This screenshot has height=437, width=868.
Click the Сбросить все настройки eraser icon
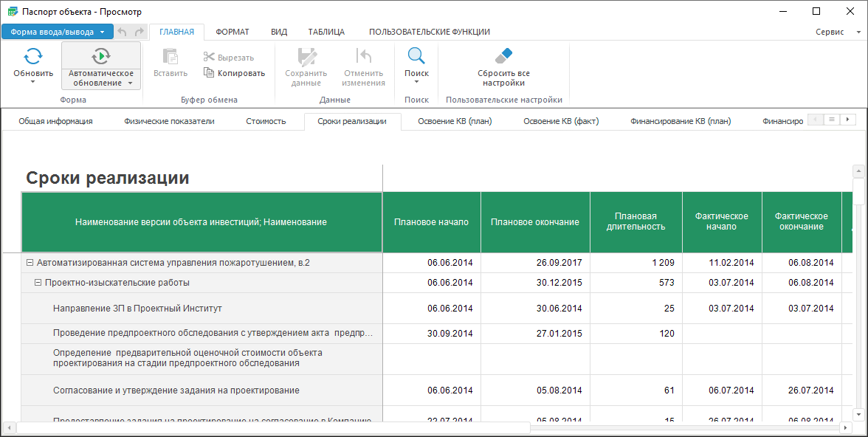tap(503, 57)
